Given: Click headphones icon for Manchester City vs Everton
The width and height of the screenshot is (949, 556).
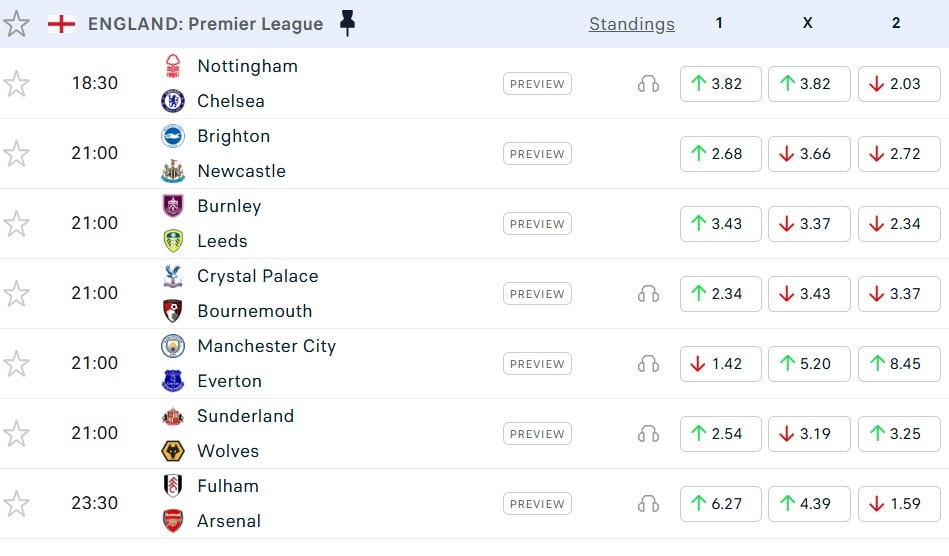Looking at the screenshot, I should 648,364.
